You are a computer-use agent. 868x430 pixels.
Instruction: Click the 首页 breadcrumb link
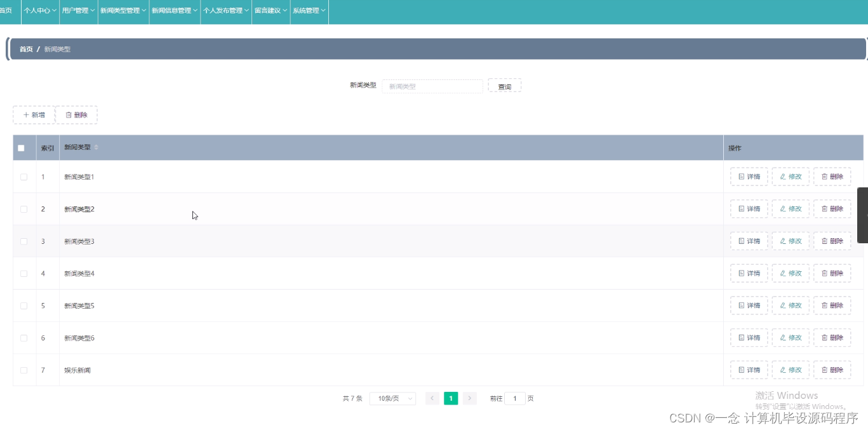[25, 49]
